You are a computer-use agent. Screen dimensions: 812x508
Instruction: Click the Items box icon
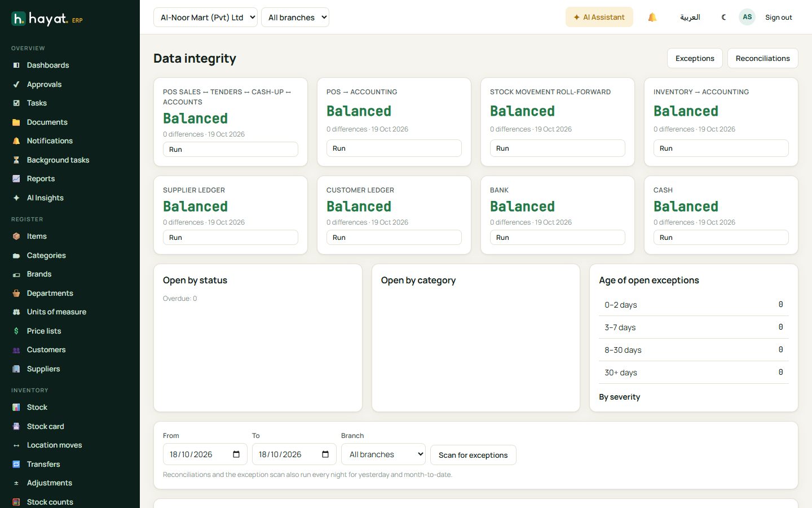[x=16, y=237]
